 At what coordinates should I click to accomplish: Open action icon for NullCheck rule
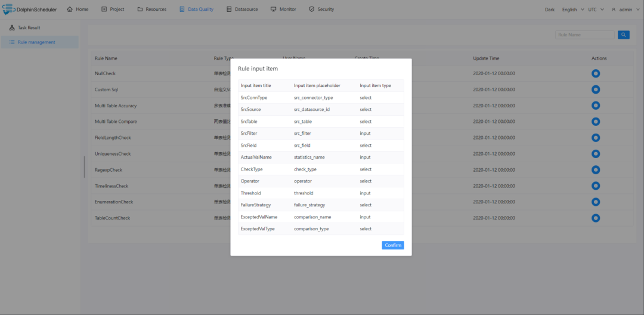coord(596,73)
